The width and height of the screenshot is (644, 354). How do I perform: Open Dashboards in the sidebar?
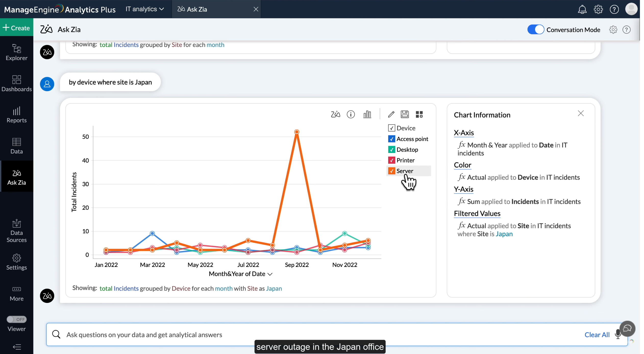(17, 83)
